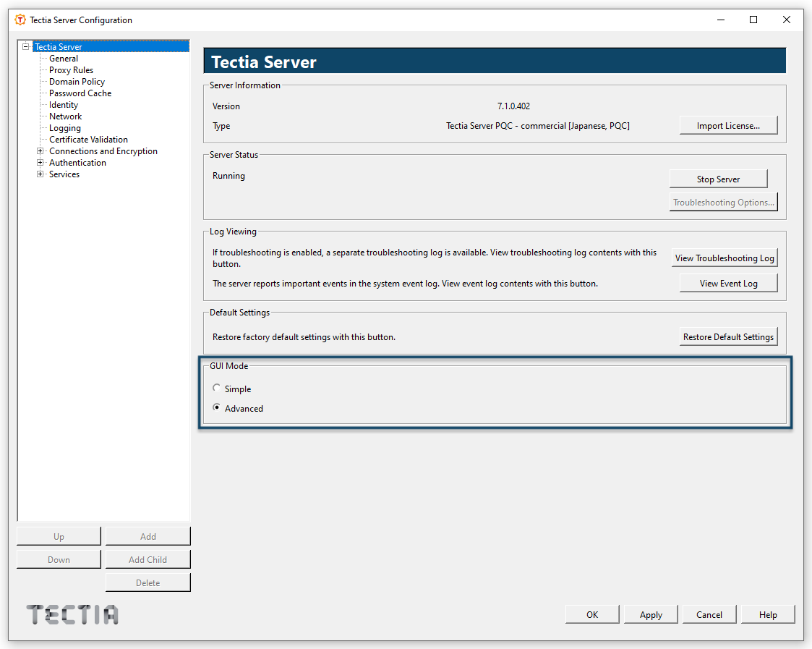The height and width of the screenshot is (649, 812).
Task: Open View Event Log
Action: click(x=728, y=283)
